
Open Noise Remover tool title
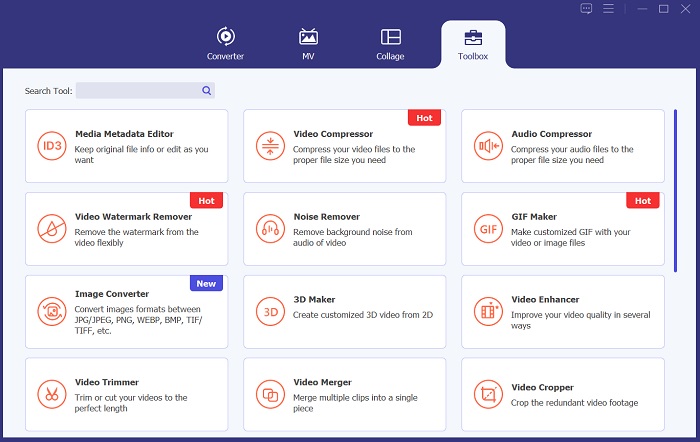click(x=326, y=217)
